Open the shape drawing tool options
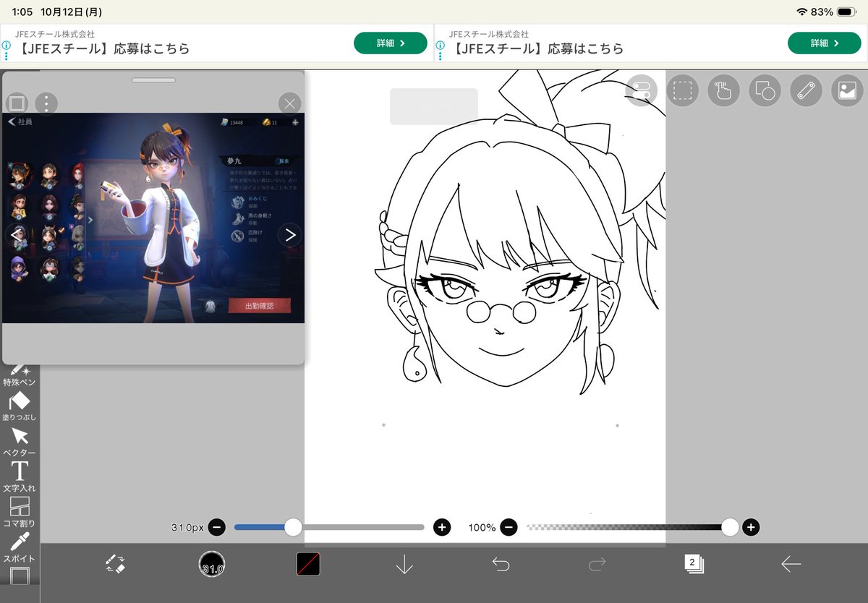The height and width of the screenshot is (603, 868). (x=765, y=90)
